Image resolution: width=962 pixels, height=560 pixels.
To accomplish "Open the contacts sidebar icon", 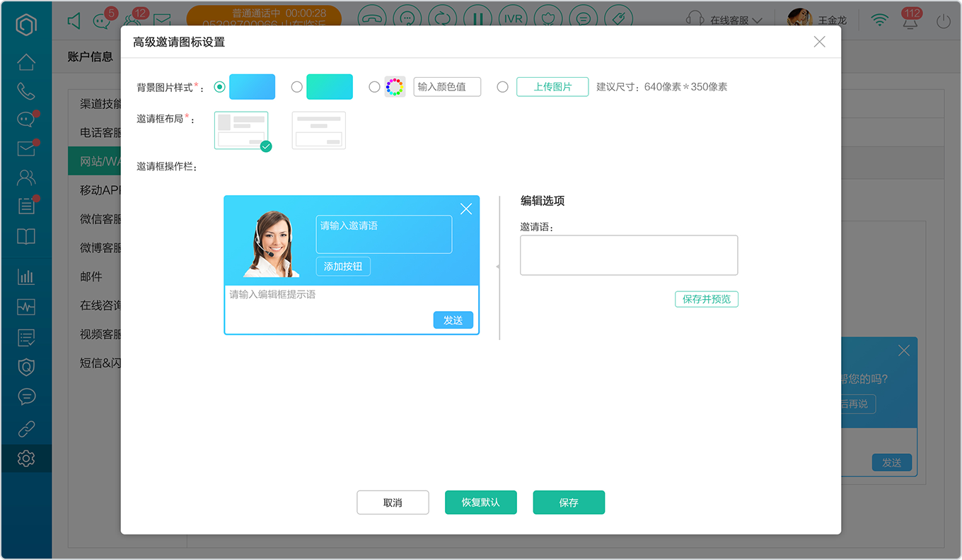I will point(26,177).
